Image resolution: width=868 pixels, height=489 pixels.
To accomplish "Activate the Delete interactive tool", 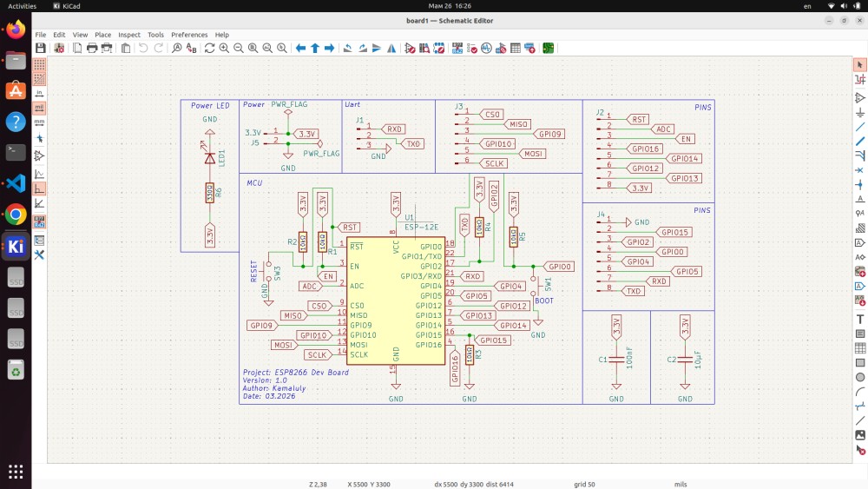I will [859, 450].
